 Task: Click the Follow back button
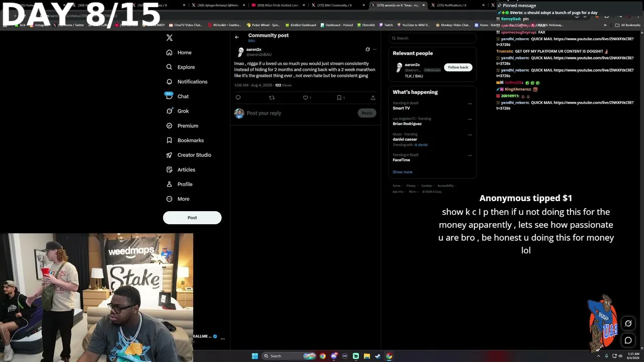coord(458,67)
